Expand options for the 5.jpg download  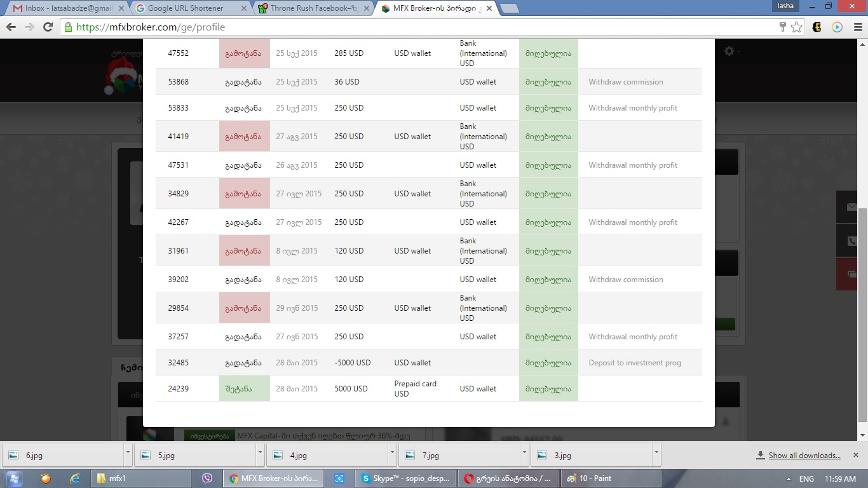[x=260, y=455]
